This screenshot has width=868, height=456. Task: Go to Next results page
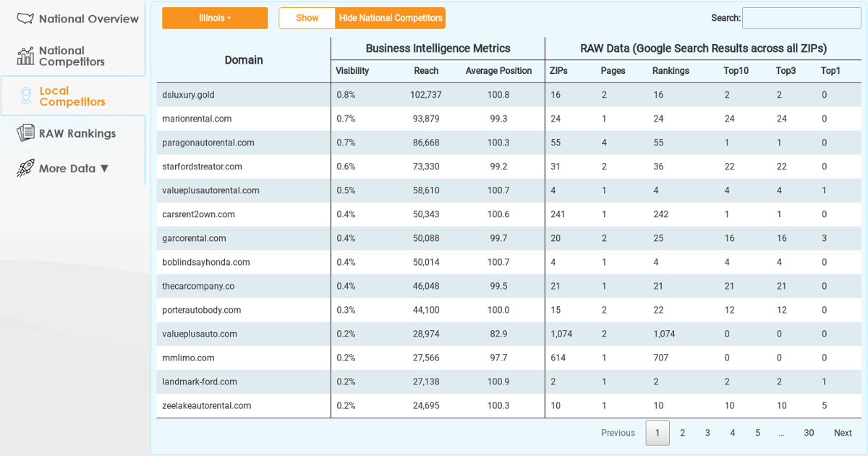843,433
